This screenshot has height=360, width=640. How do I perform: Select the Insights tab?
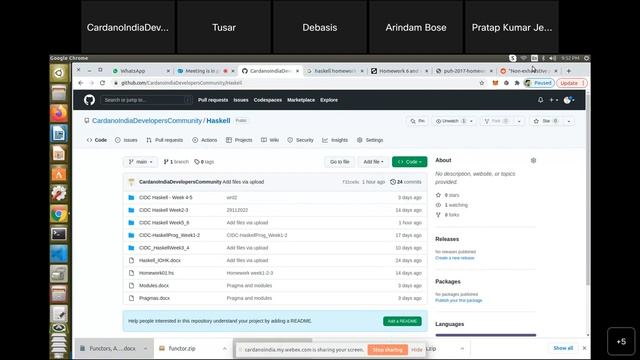[335, 140]
